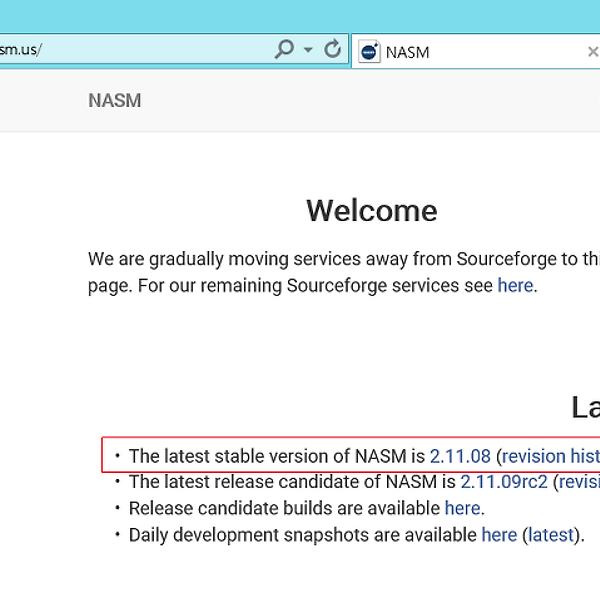600x600 pixels.
Task: Click the Welcome heading
Action: coord(371,211)
